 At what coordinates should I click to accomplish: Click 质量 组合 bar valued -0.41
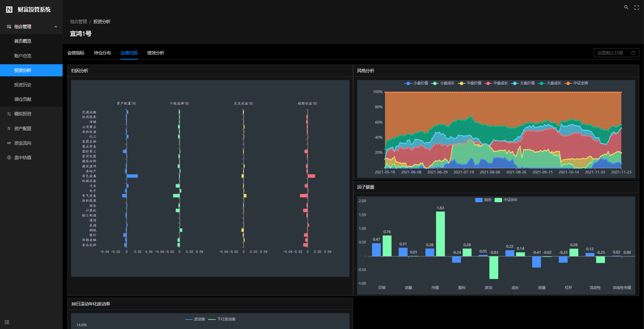point(537,262)
